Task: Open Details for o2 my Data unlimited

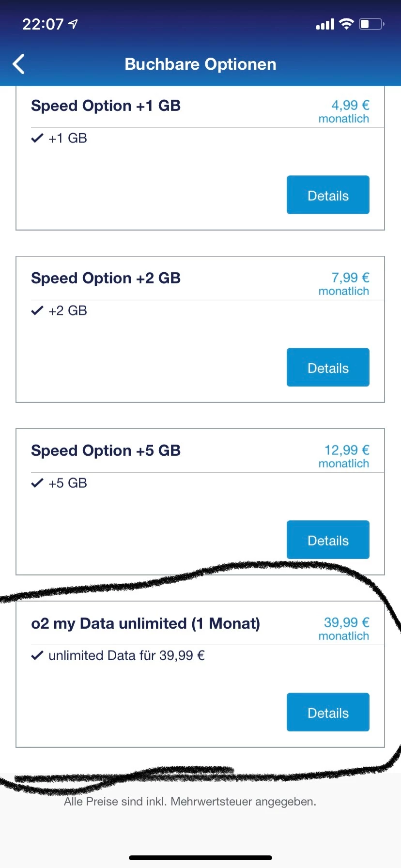Action: [x=328, y=713]
